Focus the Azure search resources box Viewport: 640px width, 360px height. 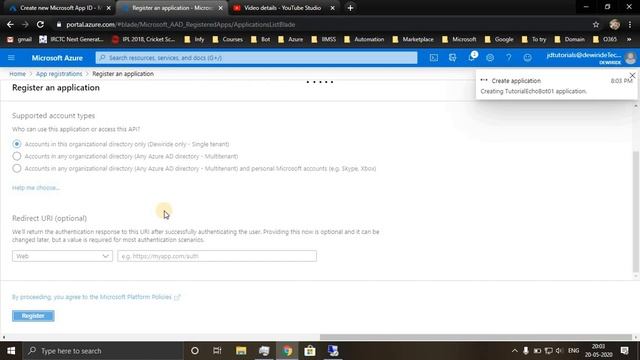(256, 58)
